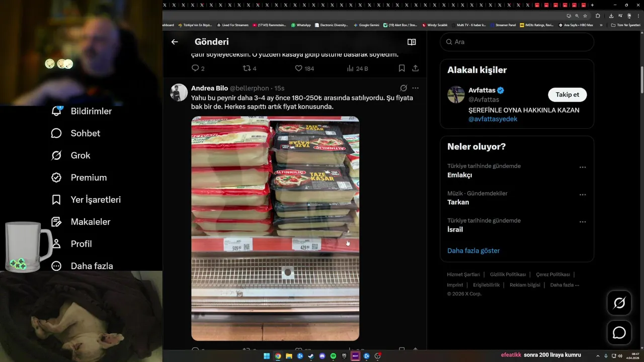This screenshot has height=362, width=644.
Task: Open Bildirimler bell icon in sidebar
Action: (x=57, y=111)
